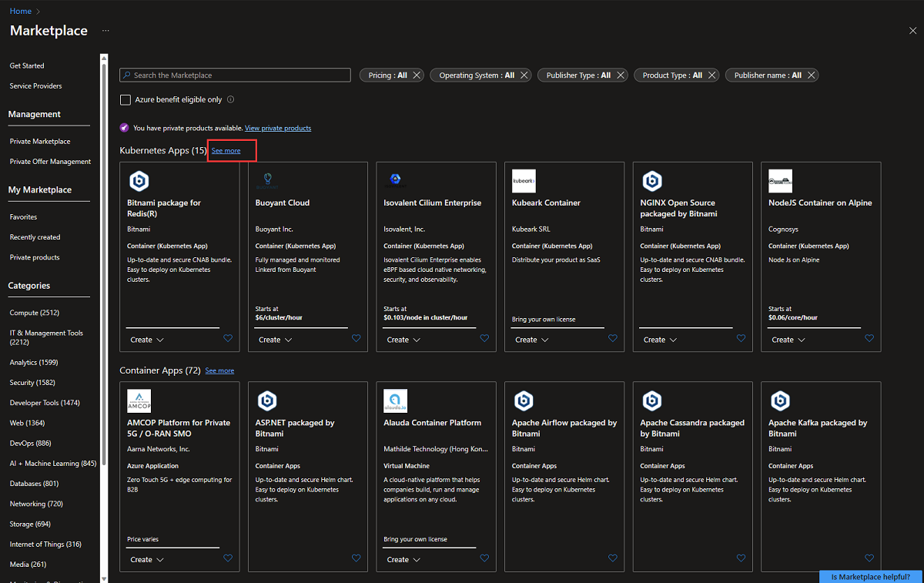Open the Create dropdown on Isovalent Cilium Enterprise
Screen dimensions: 924x583
click(403, 339)
